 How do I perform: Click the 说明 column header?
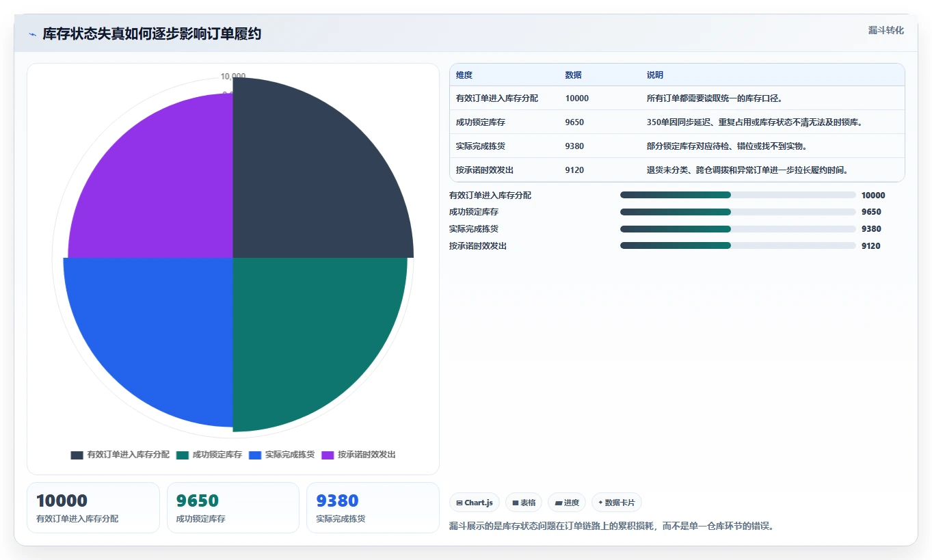point(655,75)
